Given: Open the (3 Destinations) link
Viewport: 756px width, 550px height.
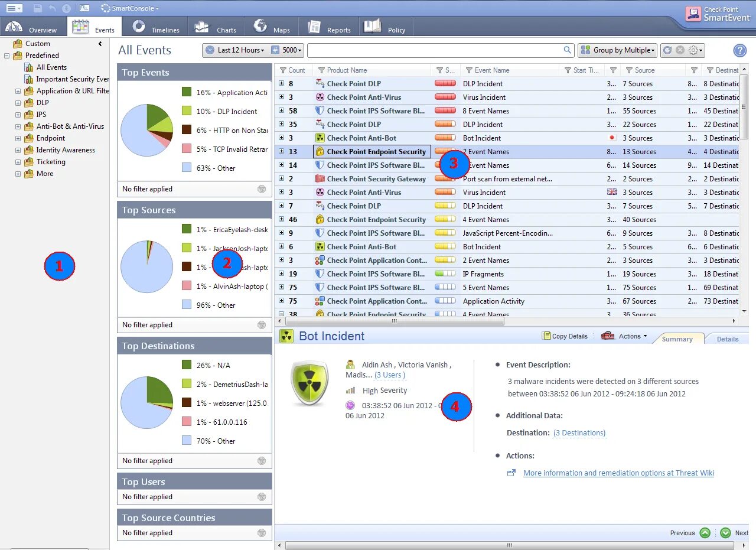Looking at the screenshot, I should point(579,433).
